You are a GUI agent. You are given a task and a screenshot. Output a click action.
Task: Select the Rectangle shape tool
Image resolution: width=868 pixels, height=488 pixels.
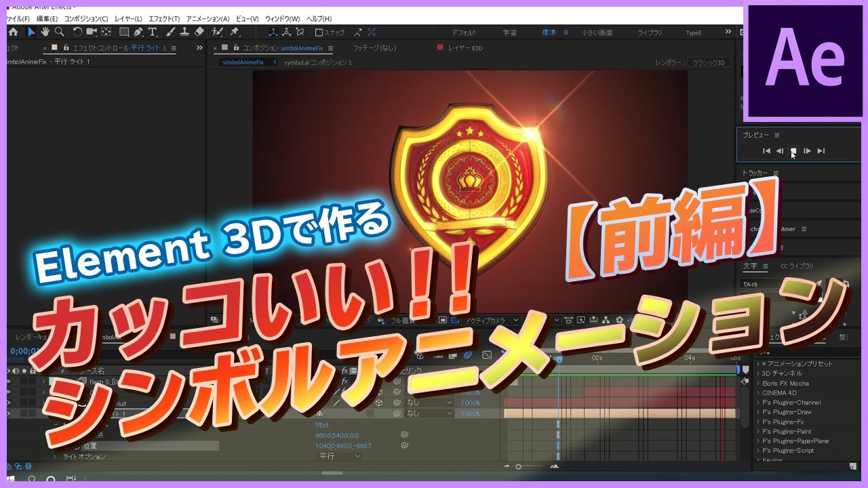(x=124, y=32)
